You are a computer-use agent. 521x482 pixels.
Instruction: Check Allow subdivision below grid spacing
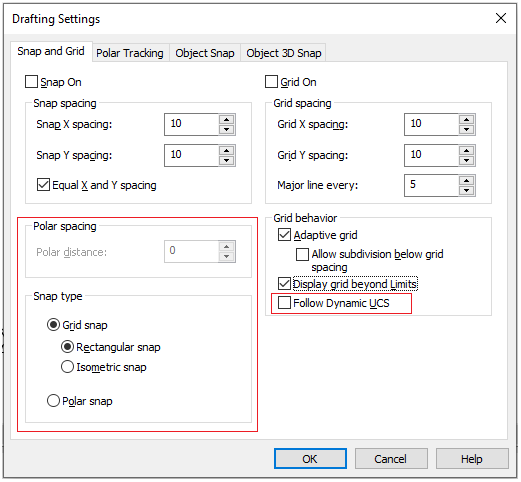click(x=302, y=254)
